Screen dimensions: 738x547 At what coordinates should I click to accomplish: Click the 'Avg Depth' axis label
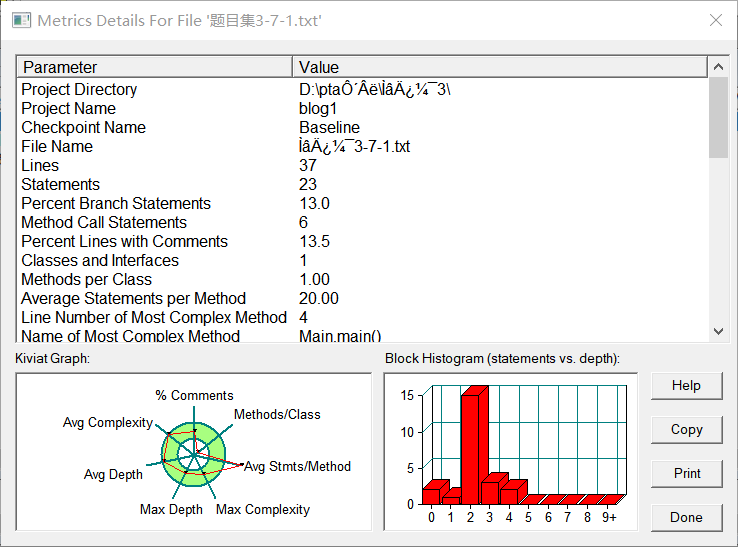point(113,474)
